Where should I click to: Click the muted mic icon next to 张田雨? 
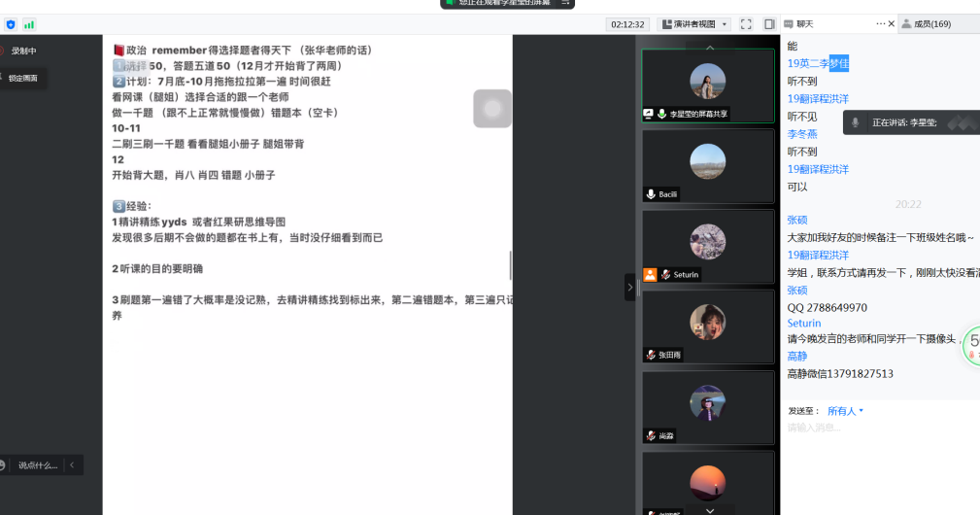click(x=651, y=355)
